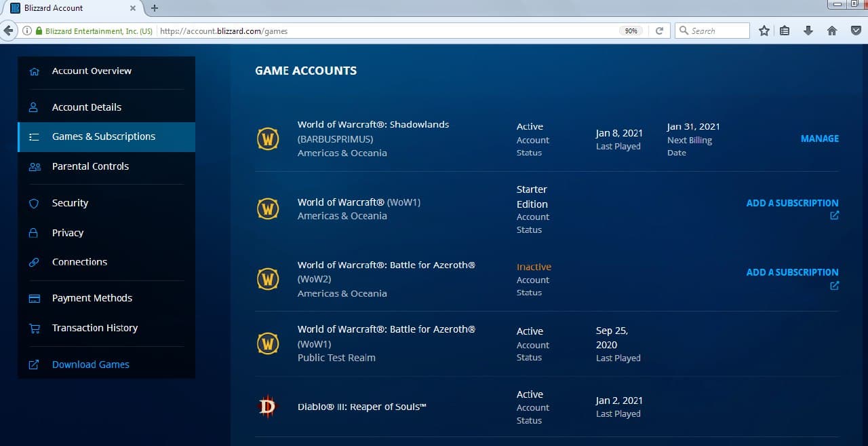View Transaction History
This screenshot has height=446, width=868.
click(95, 328)
